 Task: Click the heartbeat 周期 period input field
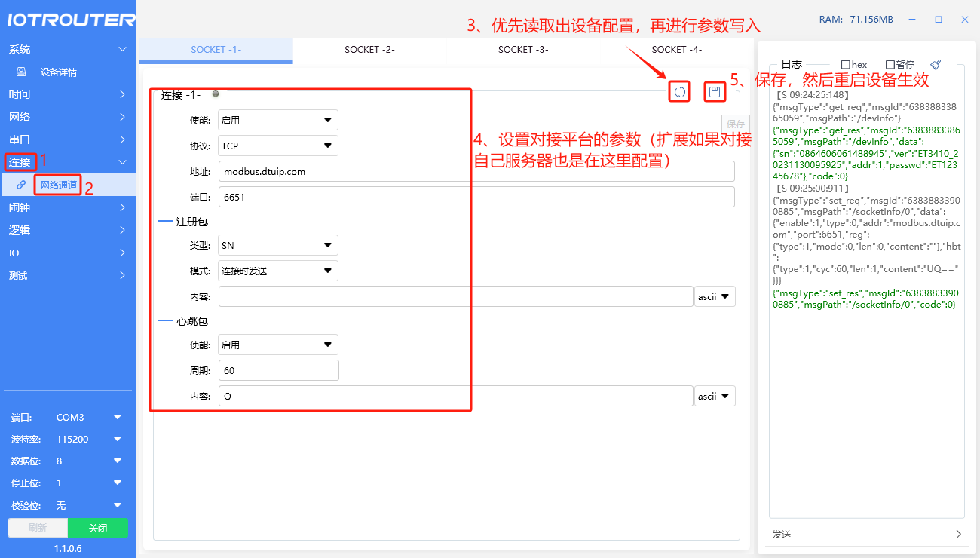[278, 370]
